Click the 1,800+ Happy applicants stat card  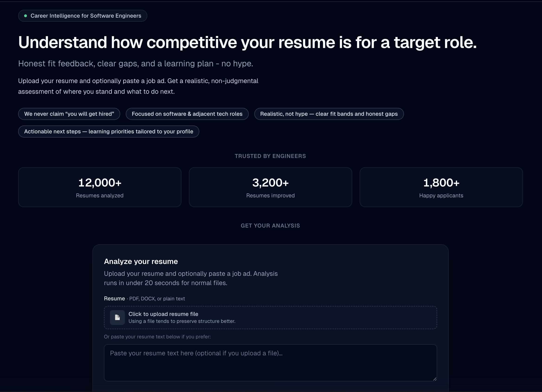point(441,187)
